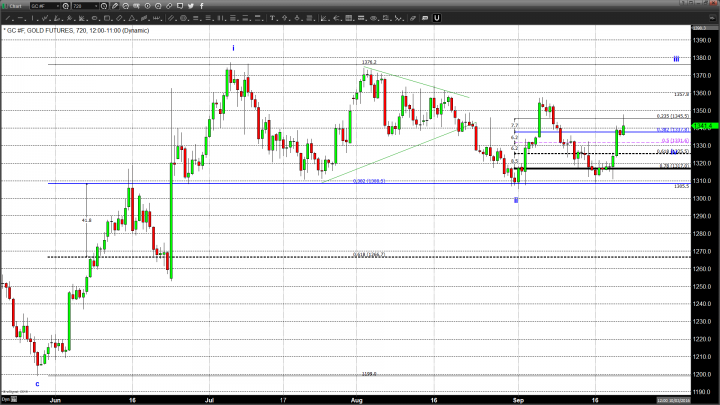Click the date-time box at bottom right
The image size is (720, 405).
(x=673, y=400)
